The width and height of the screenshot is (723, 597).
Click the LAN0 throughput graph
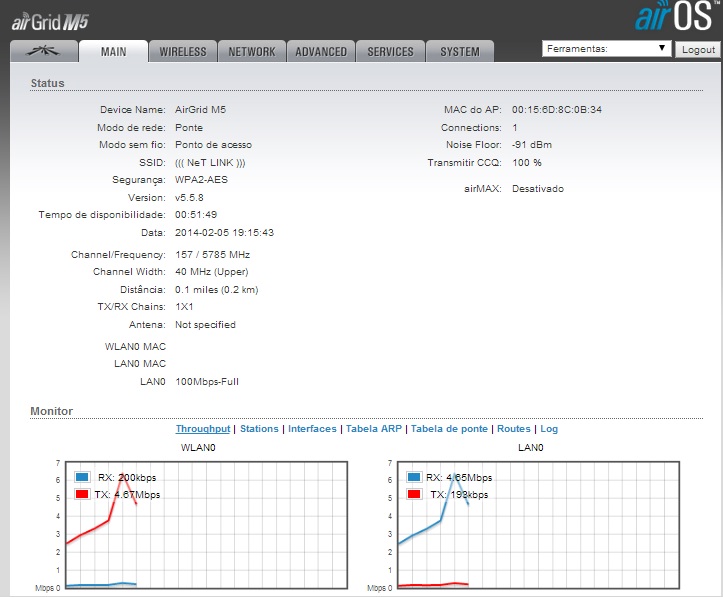539,525
